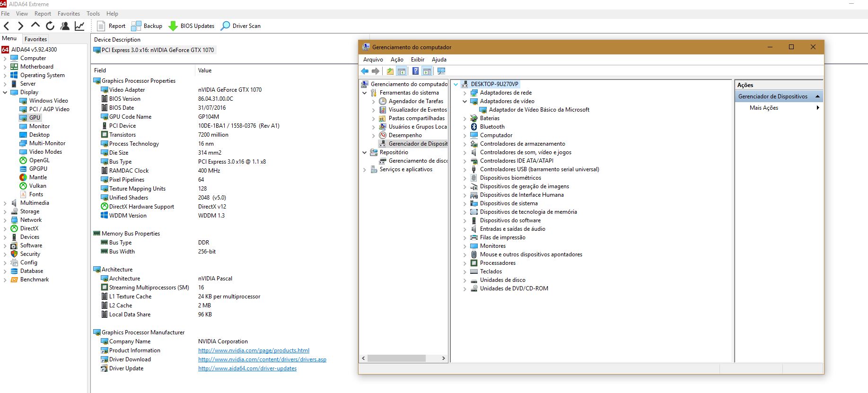The width and height of the screenshot is (868, 393).
Task: Select Vulkan in the Display tree
Action: [x=37, y=186]
